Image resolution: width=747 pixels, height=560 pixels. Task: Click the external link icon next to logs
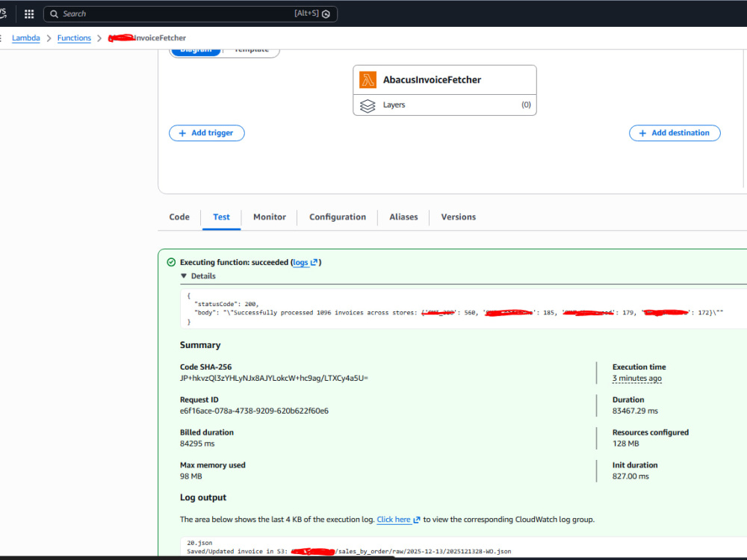pyautogui.click(x=314, y=262)
